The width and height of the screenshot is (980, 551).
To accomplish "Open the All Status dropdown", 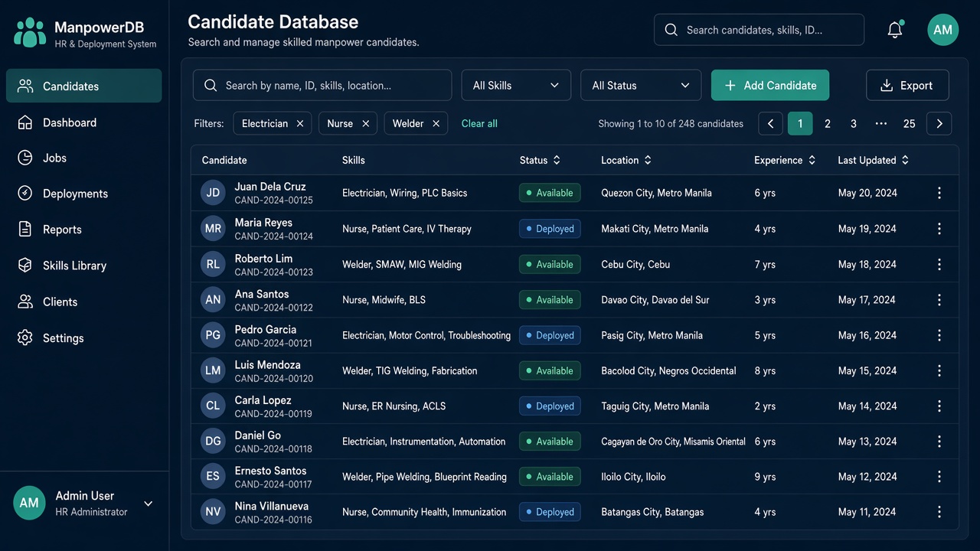I will (x=641, y=86).
